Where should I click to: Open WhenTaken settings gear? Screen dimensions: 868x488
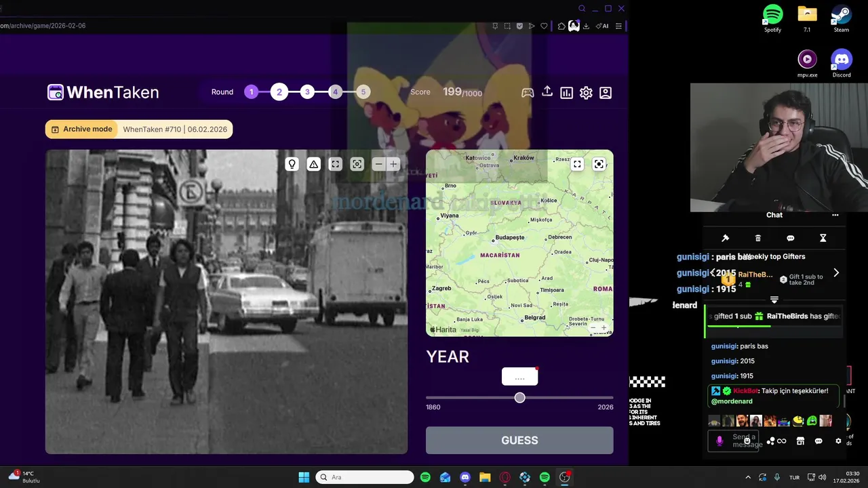click(586, 93)
